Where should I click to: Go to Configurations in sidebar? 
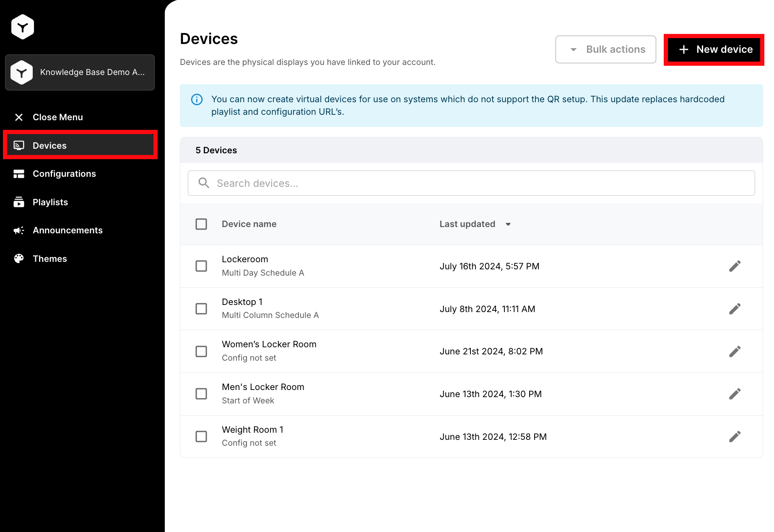(64, 173)
